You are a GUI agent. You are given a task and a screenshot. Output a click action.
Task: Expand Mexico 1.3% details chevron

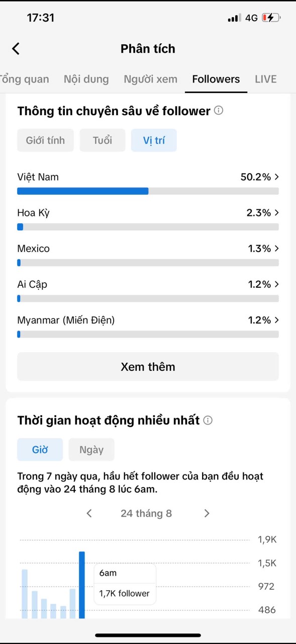click(277, 249)
